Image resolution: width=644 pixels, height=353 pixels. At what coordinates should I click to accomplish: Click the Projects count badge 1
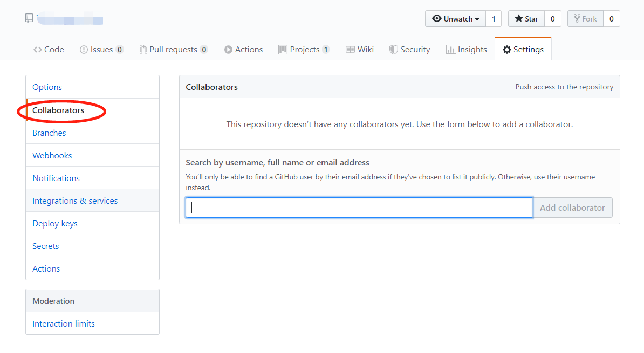tap(326, 50)
